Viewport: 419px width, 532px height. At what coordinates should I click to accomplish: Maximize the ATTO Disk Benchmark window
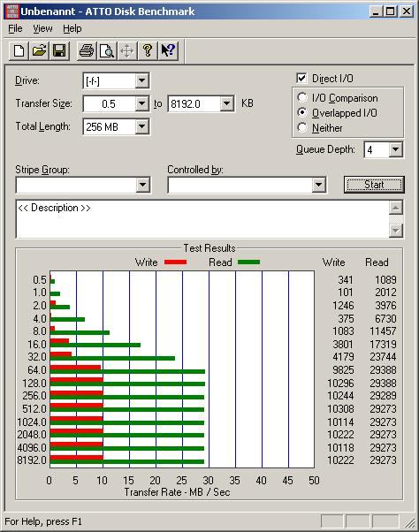point(390,11)
